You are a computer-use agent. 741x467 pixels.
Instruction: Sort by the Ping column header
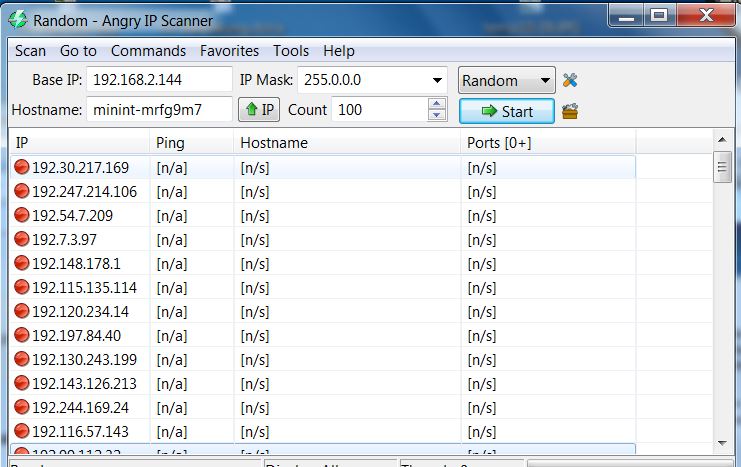[x=191, y=143]
